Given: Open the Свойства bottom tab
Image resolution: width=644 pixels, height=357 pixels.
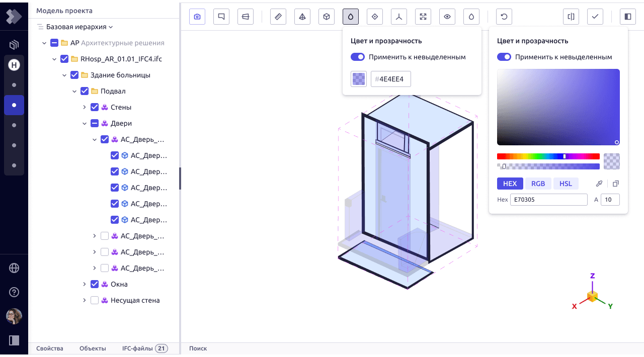Looking at the screenshot, I should [x=50, y=348].
